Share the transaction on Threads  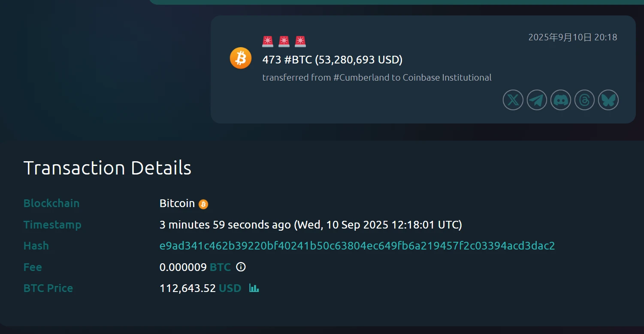pos(584,99)
